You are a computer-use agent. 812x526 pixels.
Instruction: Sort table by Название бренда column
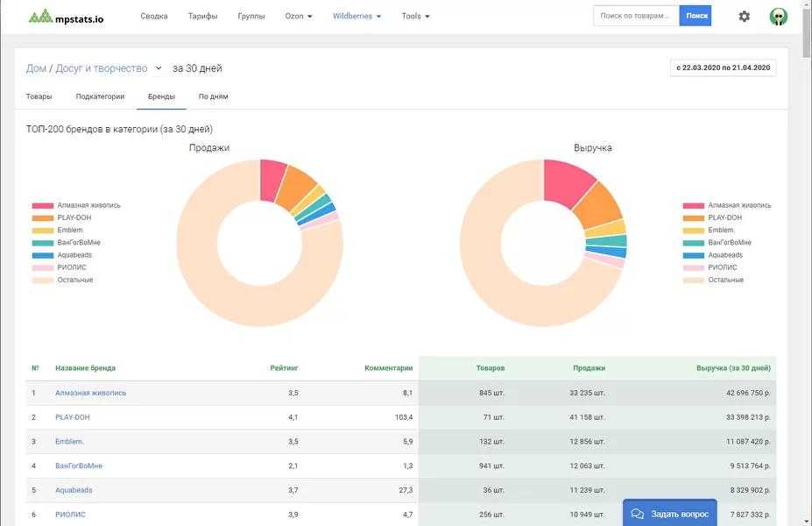pos(86,368)
